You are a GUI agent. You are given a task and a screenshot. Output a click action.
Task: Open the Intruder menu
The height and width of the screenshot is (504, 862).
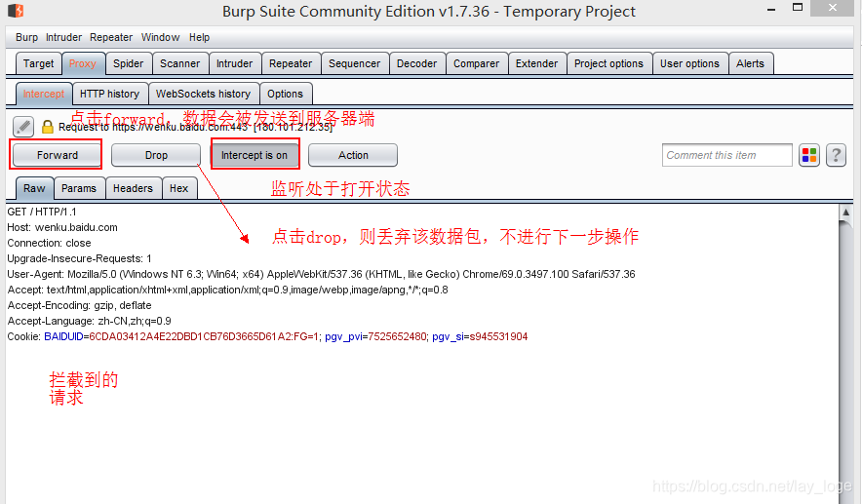coord(63,37)
